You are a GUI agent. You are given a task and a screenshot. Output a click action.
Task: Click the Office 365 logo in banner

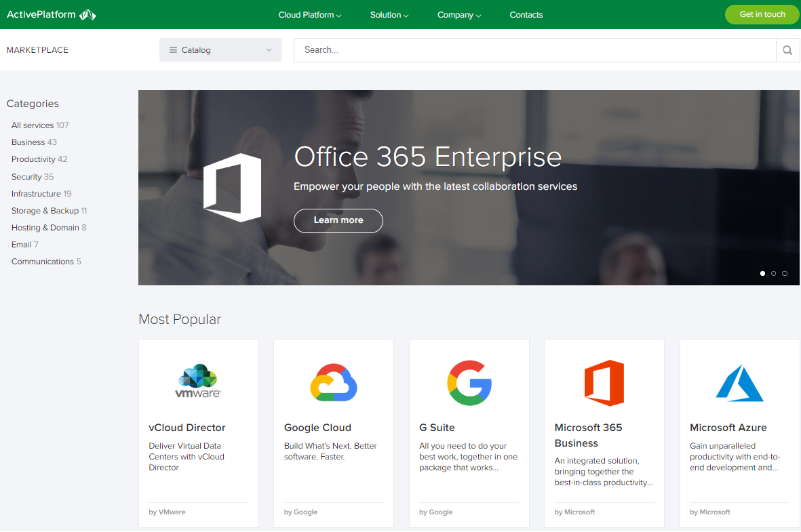point(233,187)
